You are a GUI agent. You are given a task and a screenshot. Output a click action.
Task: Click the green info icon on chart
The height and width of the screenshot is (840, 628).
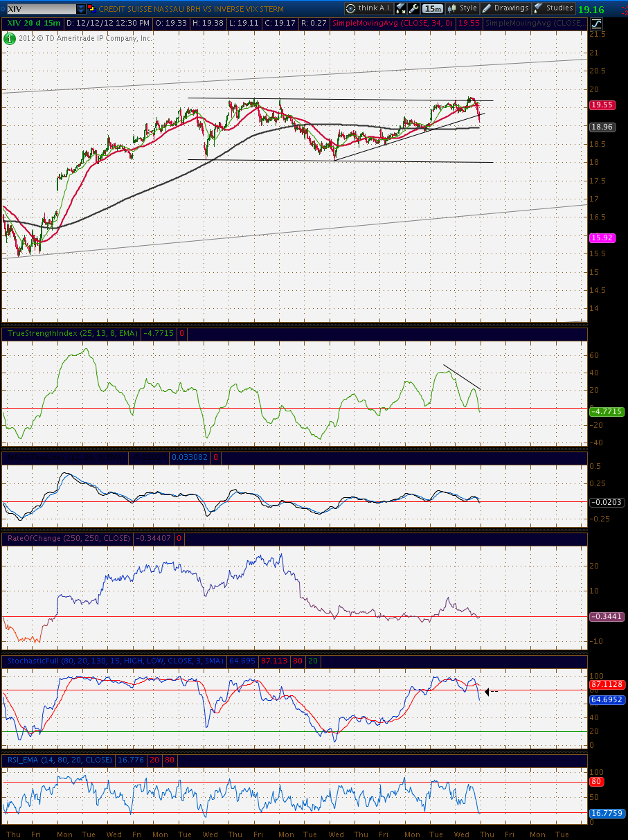pos(11,38)
